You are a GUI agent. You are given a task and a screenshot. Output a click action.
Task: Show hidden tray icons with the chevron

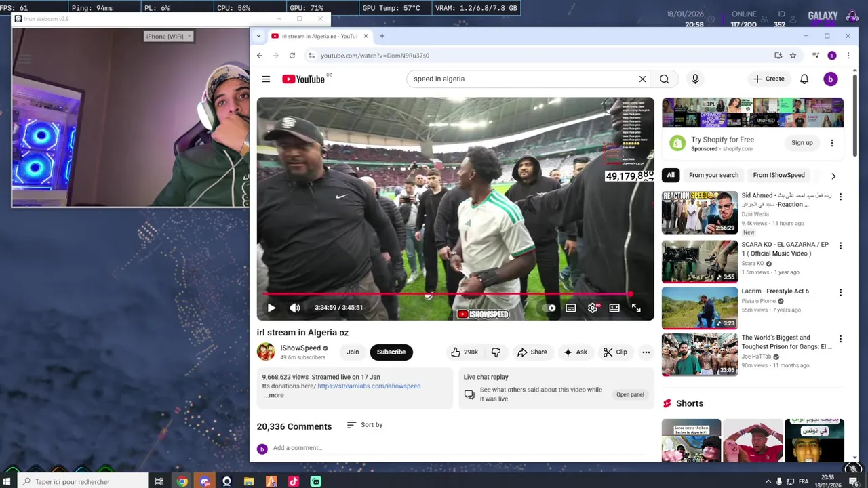768,482
